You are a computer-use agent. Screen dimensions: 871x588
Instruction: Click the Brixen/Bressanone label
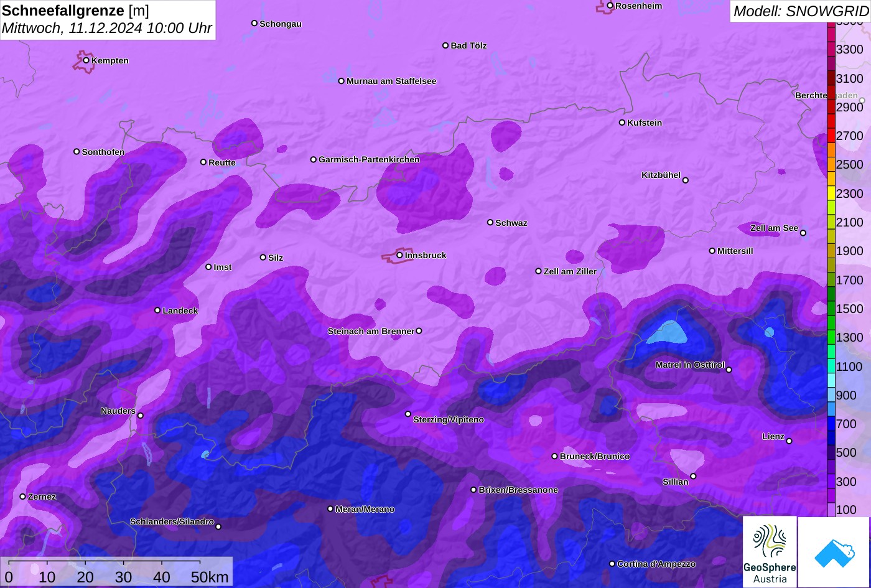[x=518, y=490]
